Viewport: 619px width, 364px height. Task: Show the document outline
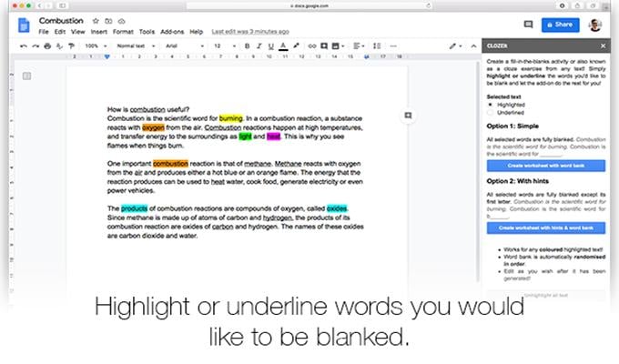coord(26,76)
